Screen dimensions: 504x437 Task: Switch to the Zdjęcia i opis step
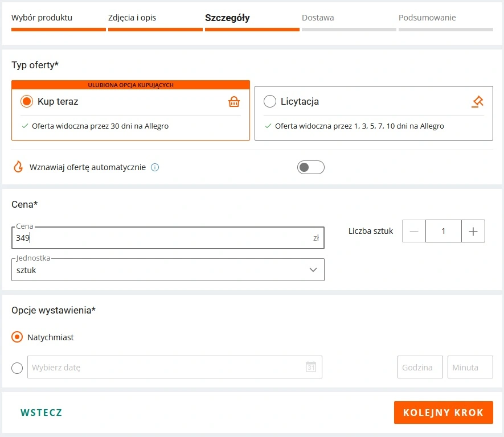(x=132, y=18)
